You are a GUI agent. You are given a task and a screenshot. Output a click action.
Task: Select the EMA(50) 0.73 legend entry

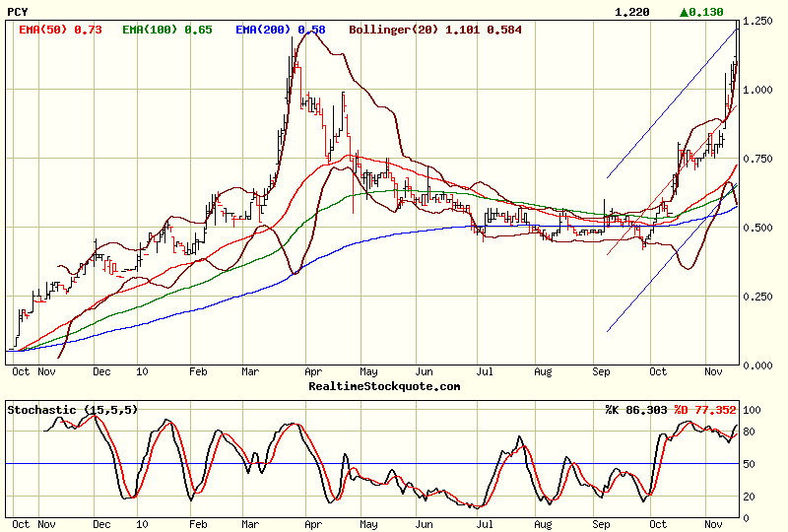tap(60, 30)
